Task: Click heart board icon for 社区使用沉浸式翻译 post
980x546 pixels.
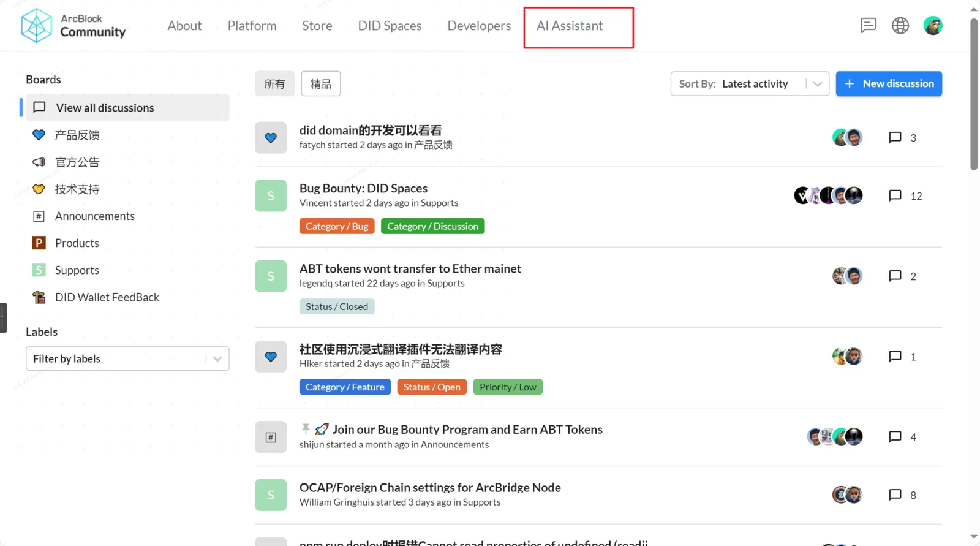Action: point(271,357)
